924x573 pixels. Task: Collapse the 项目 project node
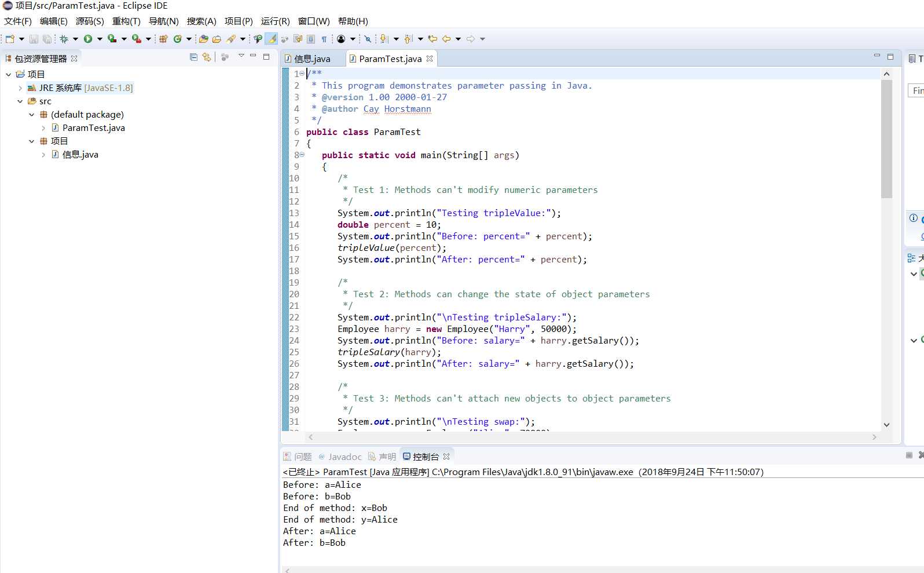click(8, 74)
